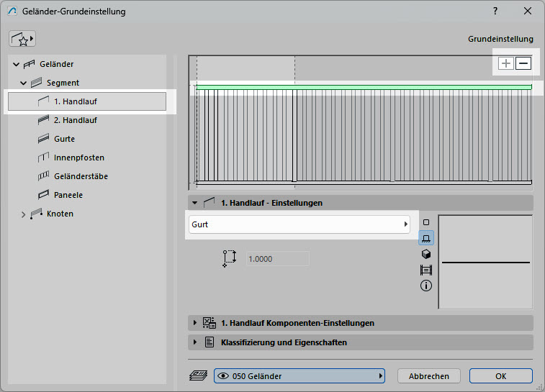Viewport: 545px width, 392px height.
Task: Toggle the side elevation preview mode
Action: point(425,238)
